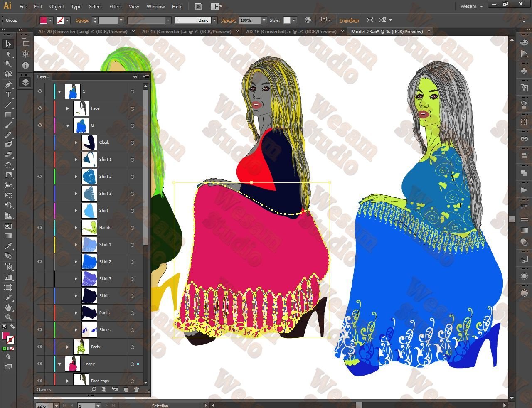This screenshot has width=532, height=408.
Task: Open the Basic brush definition dropdown
Action: point(214,20)
